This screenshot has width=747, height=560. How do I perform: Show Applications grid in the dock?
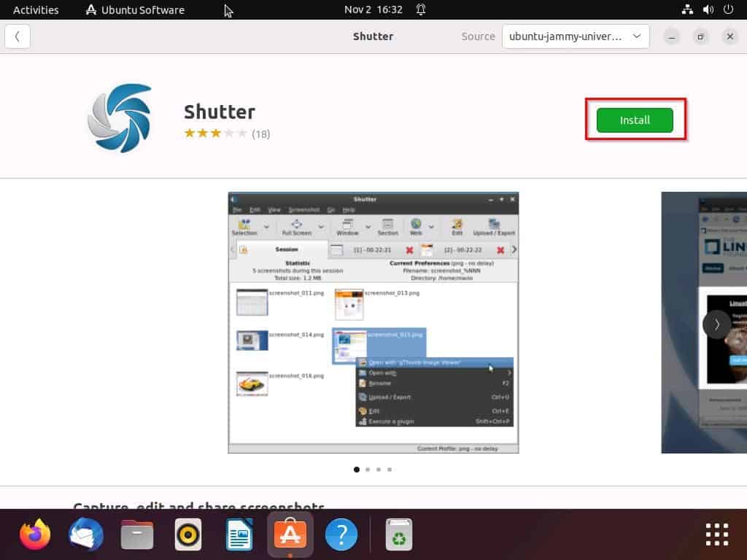pos(717,534)
